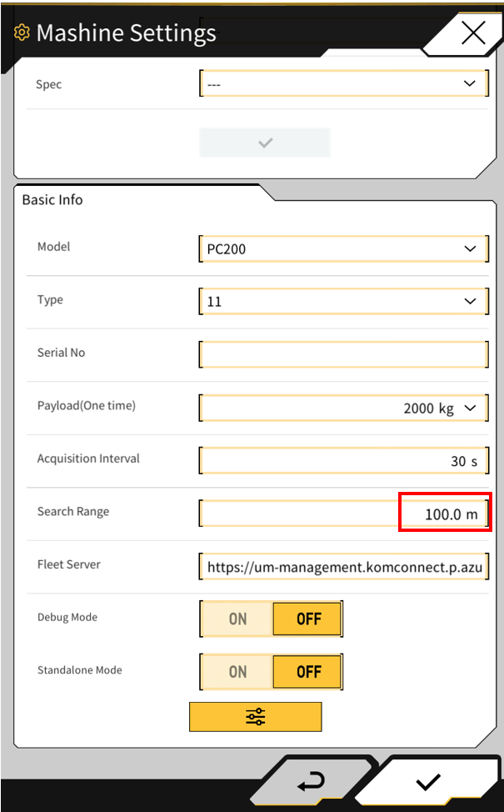Expand the Payload(One time) dropdown
Screen dimensions: 504x812
[x=343, y=408]
